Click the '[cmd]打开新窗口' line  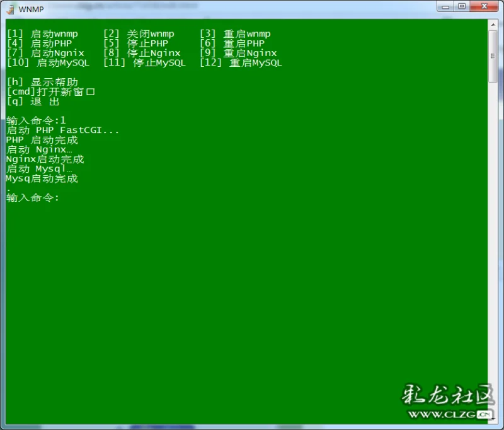point(51,91)
